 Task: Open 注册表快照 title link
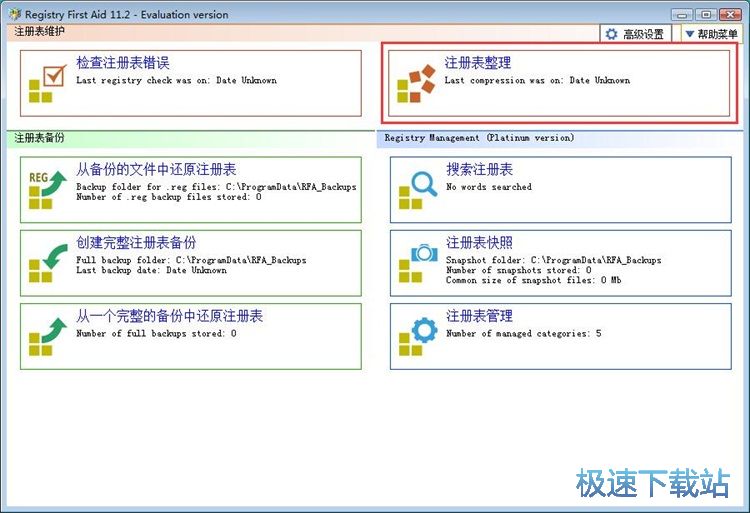click(479, 242)
